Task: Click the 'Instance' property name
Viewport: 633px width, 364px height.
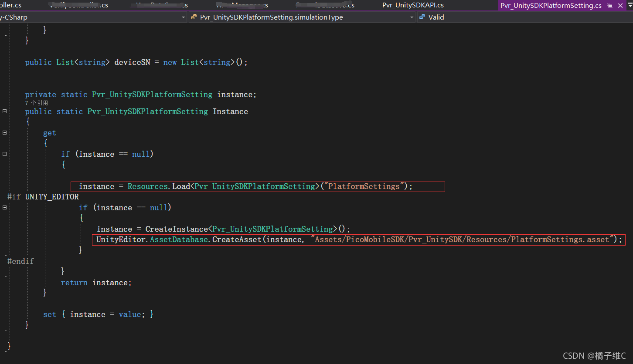Action: 230,111
